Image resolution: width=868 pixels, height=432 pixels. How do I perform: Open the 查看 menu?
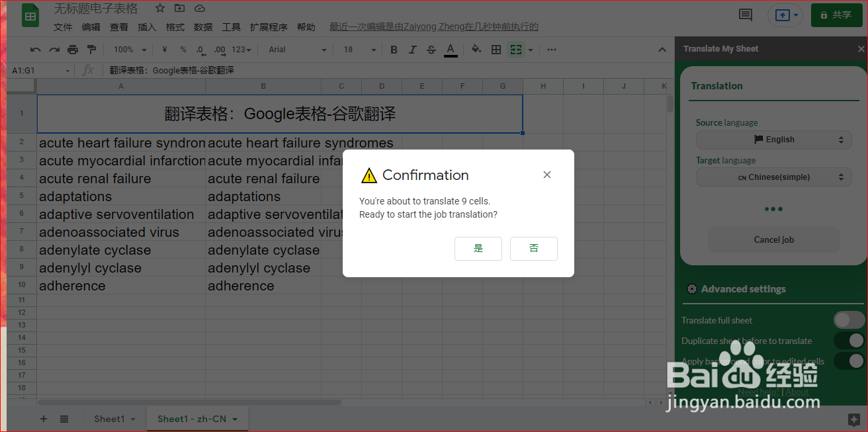click(x=119, y=27)
